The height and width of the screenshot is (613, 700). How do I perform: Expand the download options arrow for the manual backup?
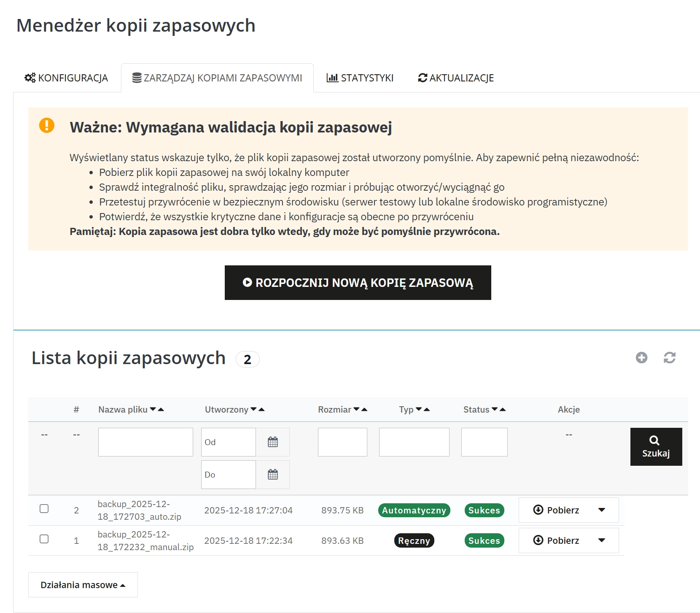click(x=602, y=540)
